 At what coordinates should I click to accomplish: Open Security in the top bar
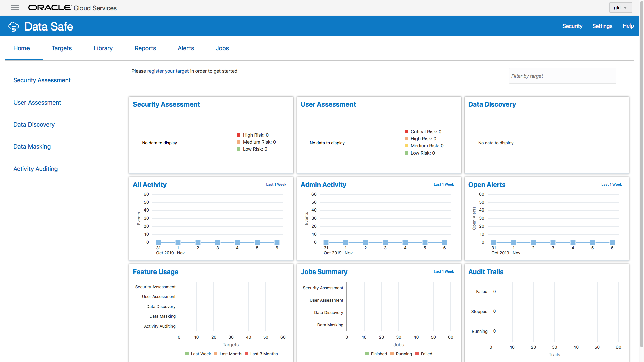572,26
